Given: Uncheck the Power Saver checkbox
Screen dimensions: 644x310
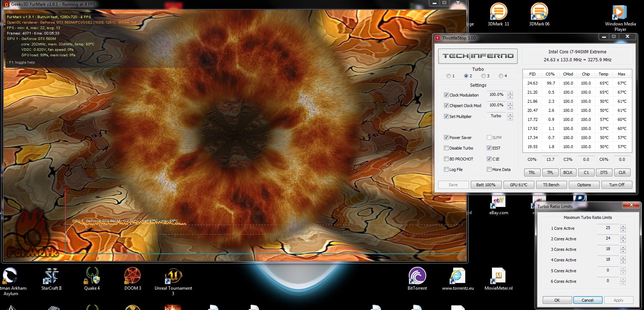Looking at the screenshot, I should tap(446, 138).
